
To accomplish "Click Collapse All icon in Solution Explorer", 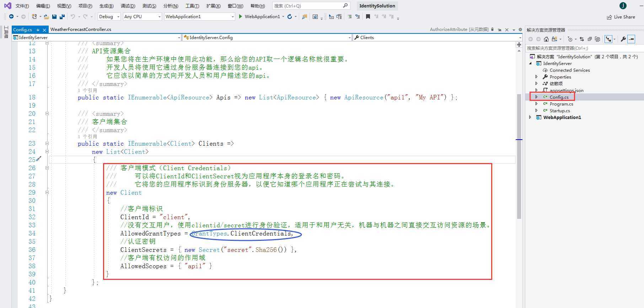I will pos(590,39).
